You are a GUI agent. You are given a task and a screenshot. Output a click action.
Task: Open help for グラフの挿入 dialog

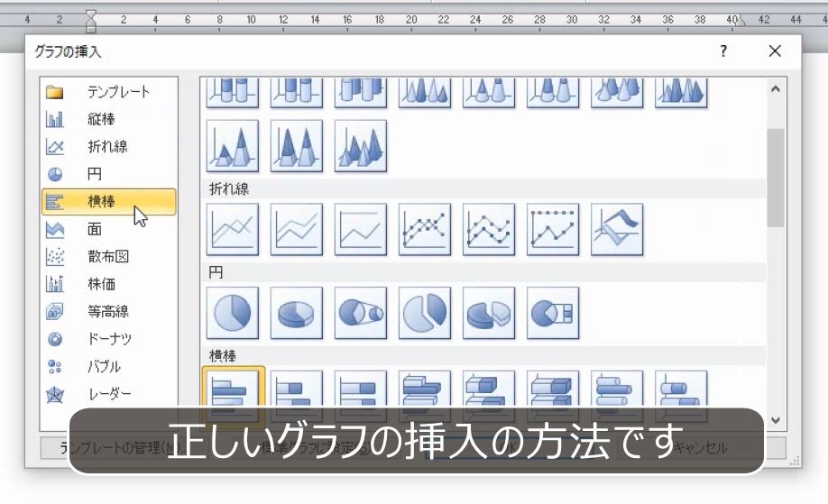pyautogui.click(x=723, y=51)
